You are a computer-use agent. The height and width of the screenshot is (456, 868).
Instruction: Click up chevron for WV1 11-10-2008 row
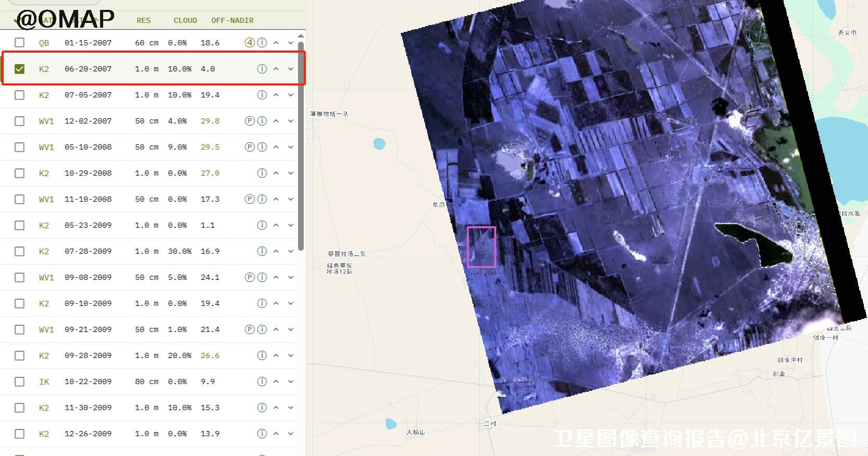[276, 199]
